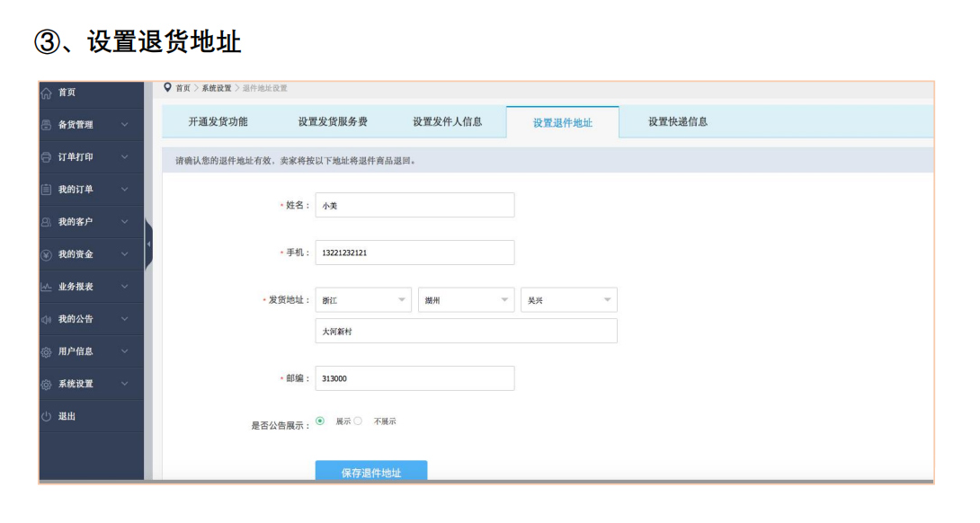Viewport: 980px width, 523px height.
Task: Click the home icon in the sidebar
Action: (46, 93)
